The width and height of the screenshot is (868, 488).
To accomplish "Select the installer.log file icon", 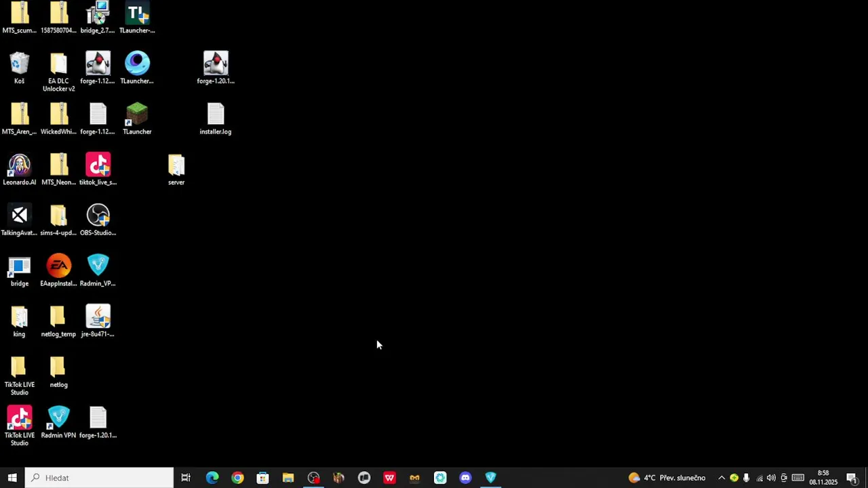I will tap(216, 114).
